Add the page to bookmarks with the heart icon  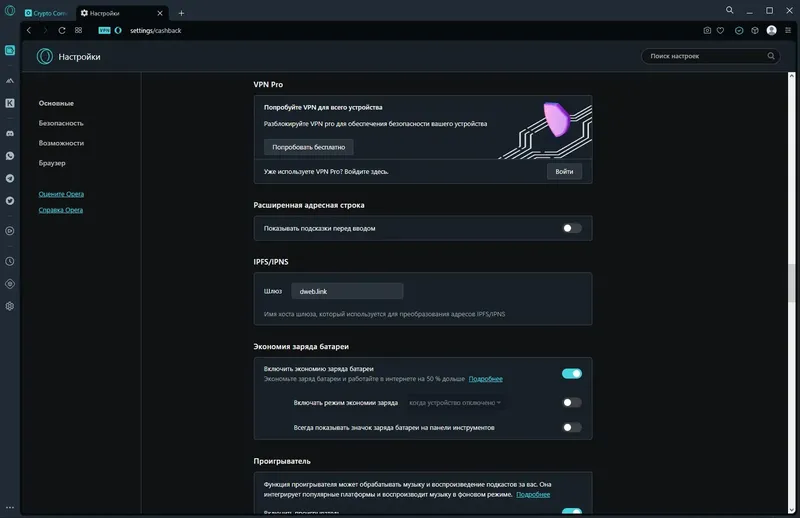[x=720, y=31]
